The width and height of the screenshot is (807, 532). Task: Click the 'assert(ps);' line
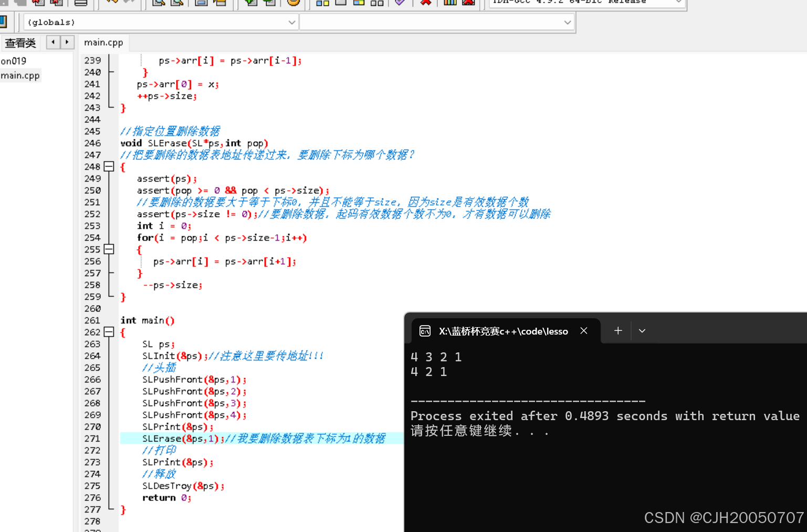pyautogui.click(x=167, y=179)
